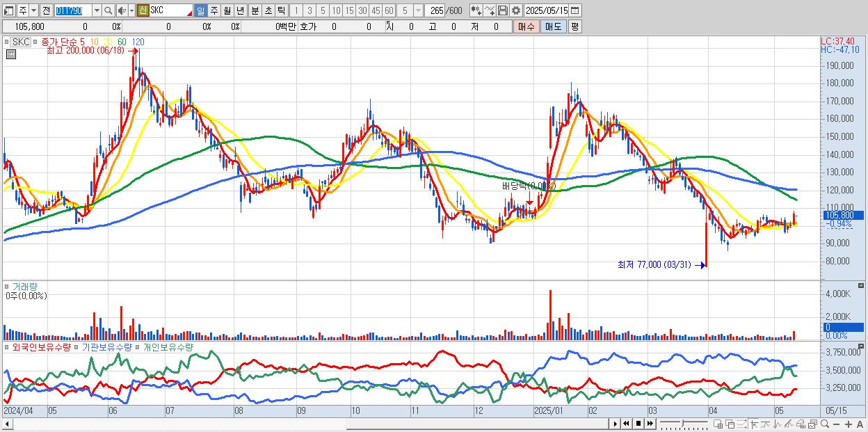The width and height of the screenshot is (868, 432).
Task: Edit the bar count field showing 265
Action: click(x=435, y=10)
